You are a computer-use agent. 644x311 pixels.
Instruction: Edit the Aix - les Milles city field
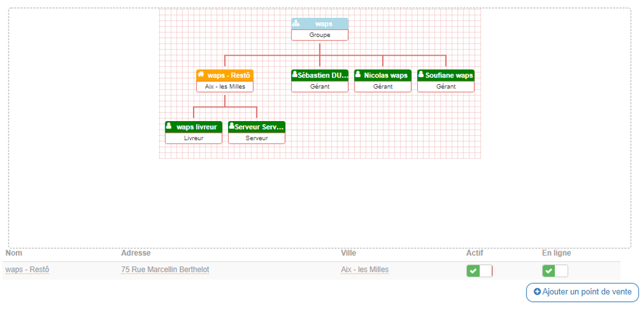tap(364, 270)
